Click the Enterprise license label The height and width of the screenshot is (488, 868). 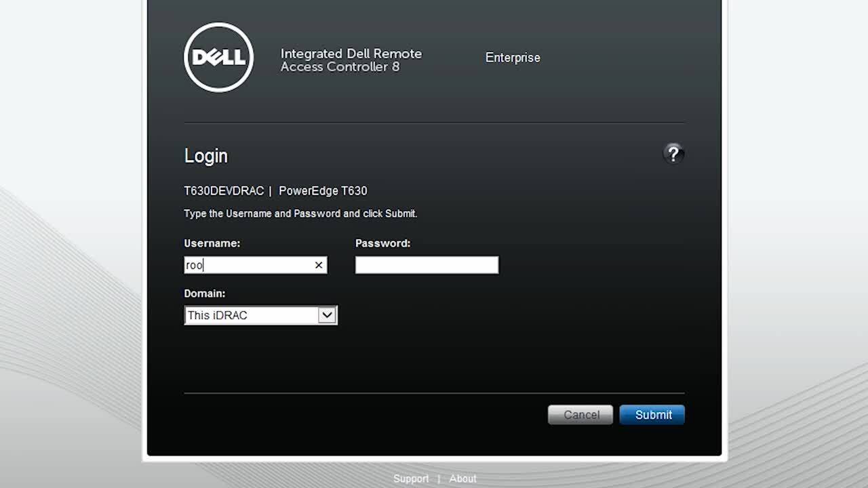point(513,58)
